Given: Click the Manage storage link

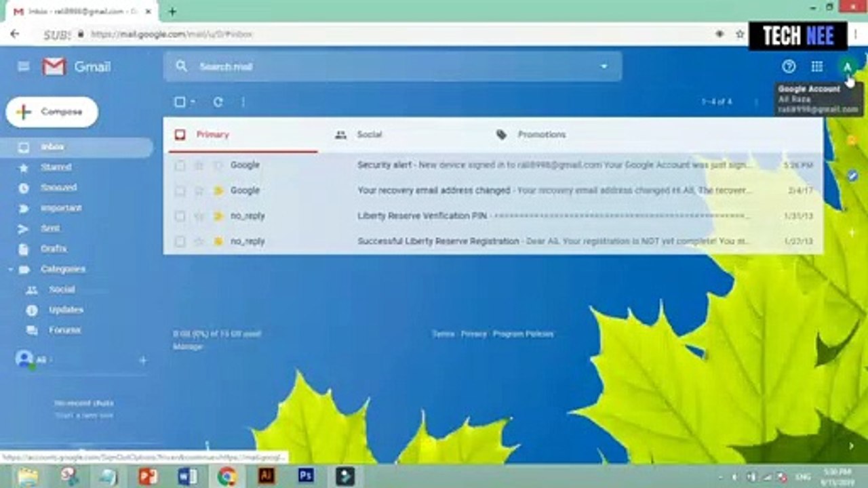Looking at the screenshot, I should 187,346.
